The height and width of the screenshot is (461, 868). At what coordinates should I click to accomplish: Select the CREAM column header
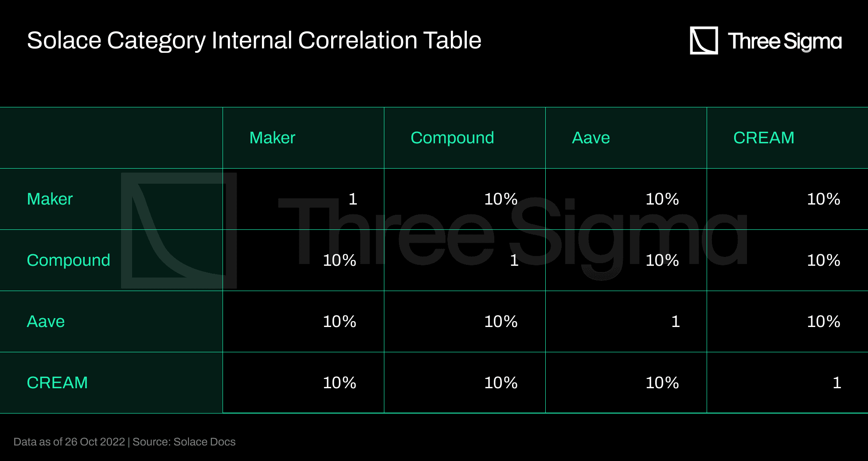[x=763, y=138]
